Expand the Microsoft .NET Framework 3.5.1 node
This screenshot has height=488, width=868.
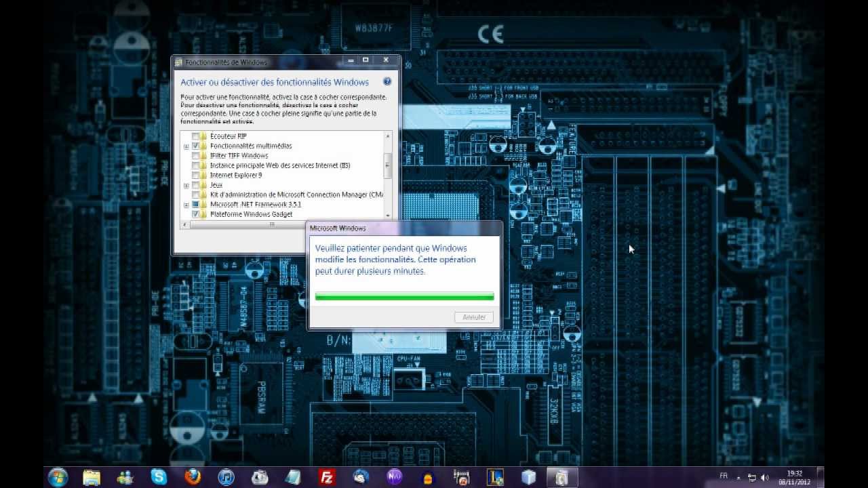(x=186, y=205)
